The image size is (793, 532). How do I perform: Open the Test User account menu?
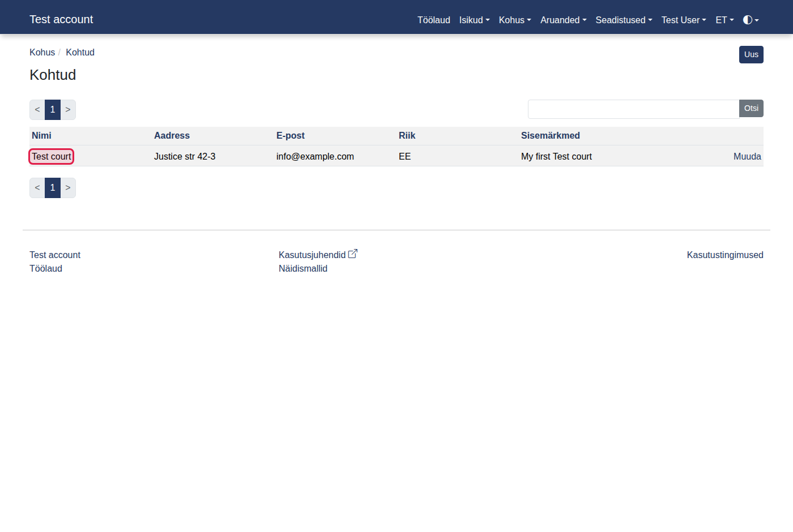pos(684,20)
